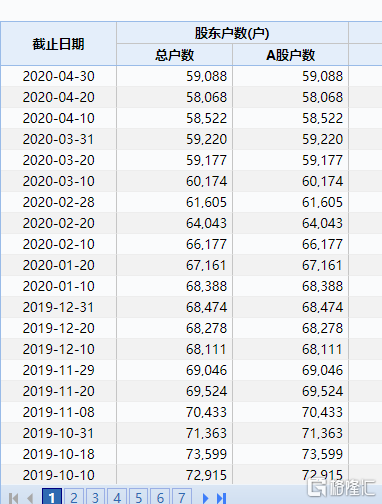Viewport: 382px width, 504px height.
Task: Go to page 4 in pagination
Action: [117, 497]
